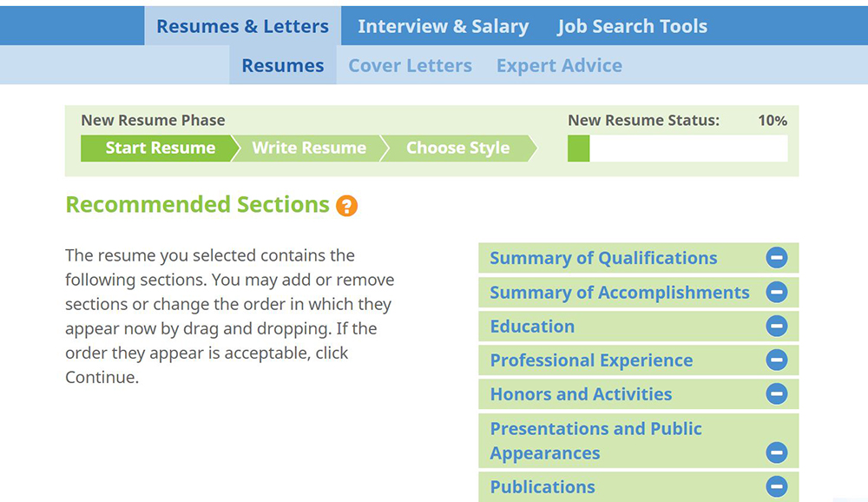Select the Resumes sub-tab
Image resolution: width=868 pixels, height=502 pixels.
click(x=283, y=65)
